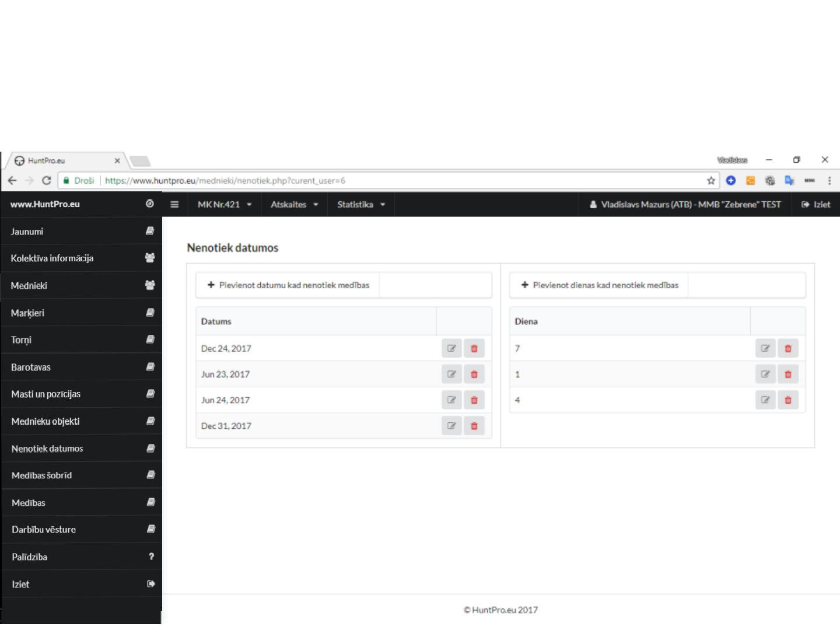Delete the day 7 entry

788,348
